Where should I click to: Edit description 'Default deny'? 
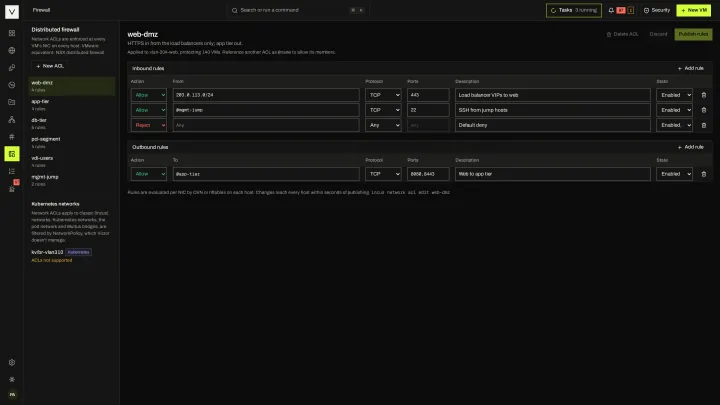[553, 125]
